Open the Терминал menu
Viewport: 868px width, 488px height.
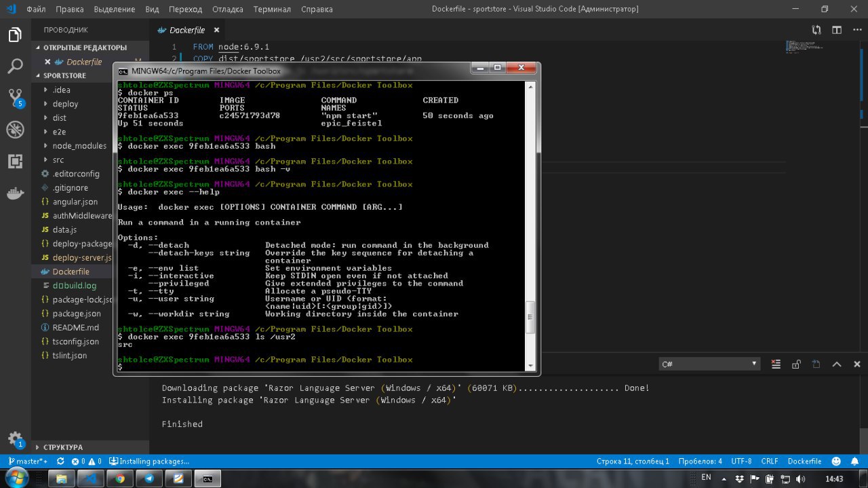point(272,10)
